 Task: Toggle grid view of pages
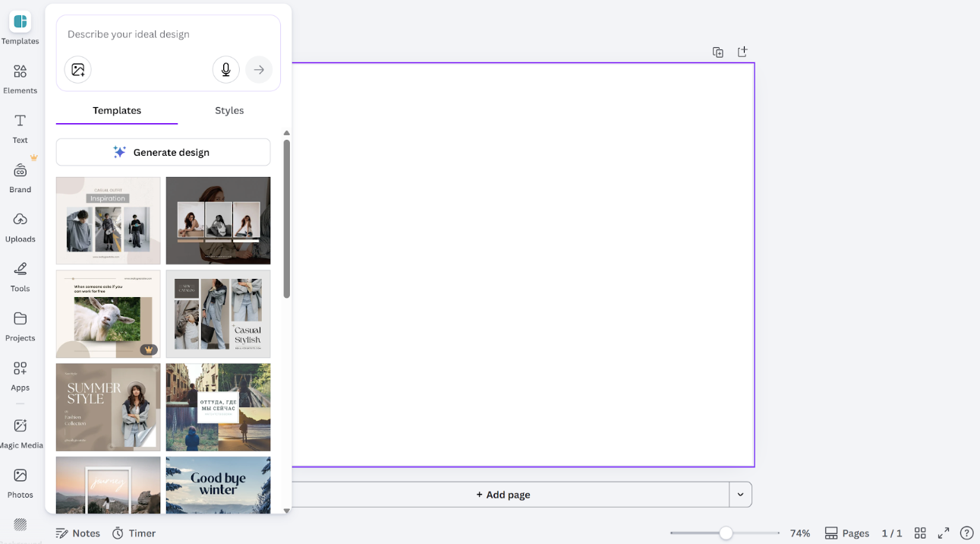coord(920,533)
